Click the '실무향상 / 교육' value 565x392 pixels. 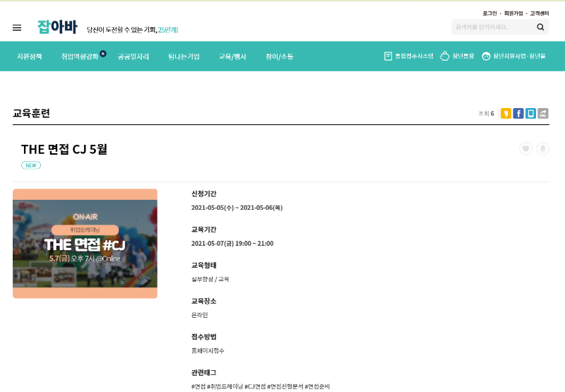(210, 279)
